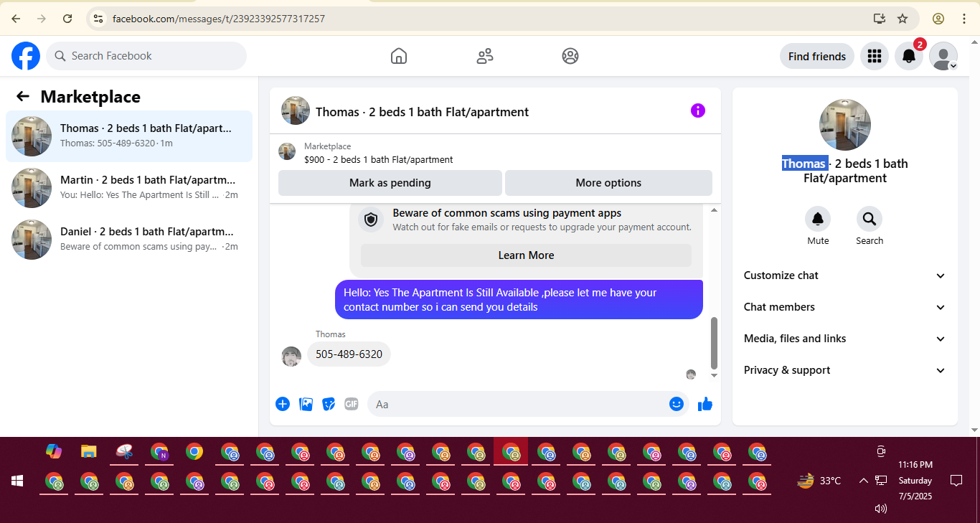The height and width of the screenshot is (523, 980).
Task: Go back using the Marketplace back arrow
Action: click(x=23, y=97)
